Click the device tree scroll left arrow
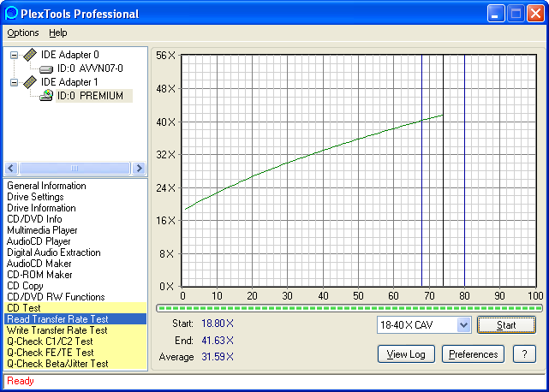 [11, 169]
